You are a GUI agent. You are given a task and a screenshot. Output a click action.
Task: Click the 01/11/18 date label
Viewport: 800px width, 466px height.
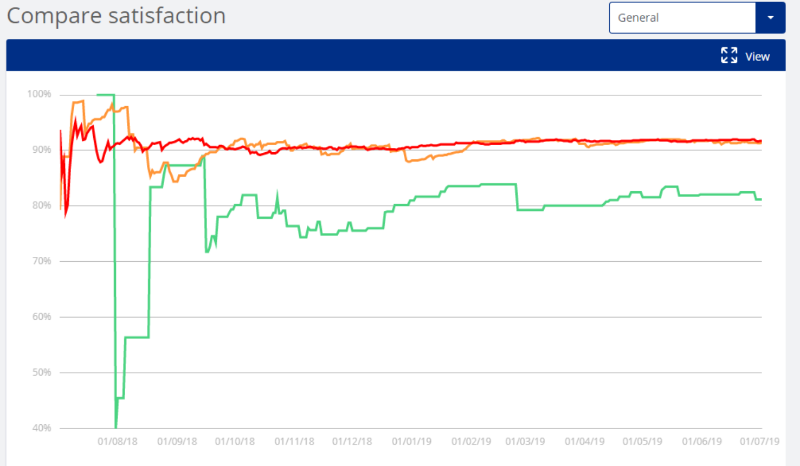[x=294, y=442]
